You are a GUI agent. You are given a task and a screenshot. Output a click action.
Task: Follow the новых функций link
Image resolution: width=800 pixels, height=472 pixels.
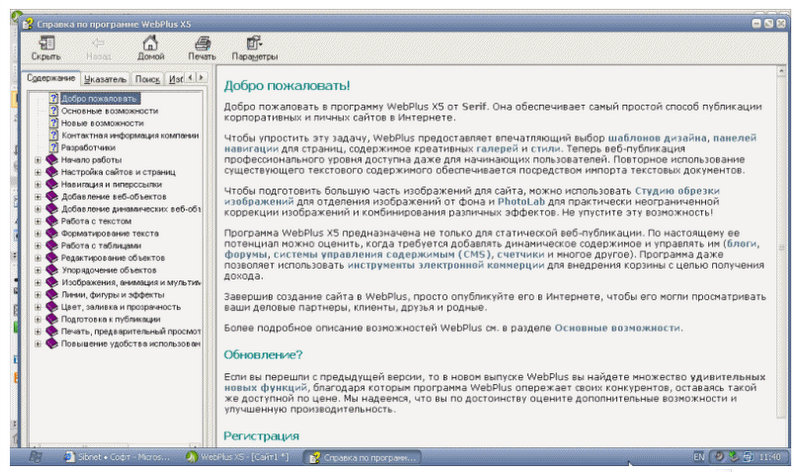(265, 388)
